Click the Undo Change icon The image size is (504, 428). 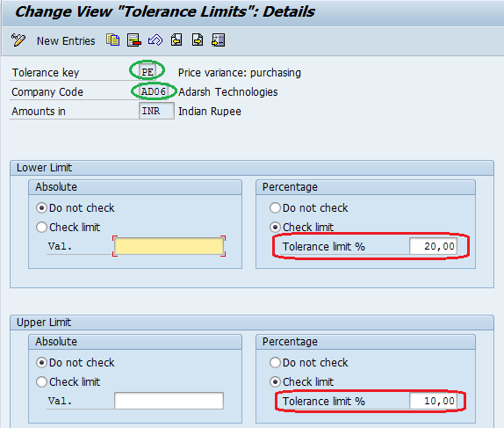point(155,40)
